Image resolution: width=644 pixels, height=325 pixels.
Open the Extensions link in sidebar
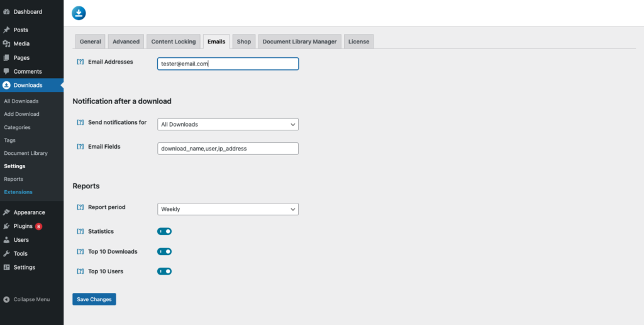click(x=18, y=192)
